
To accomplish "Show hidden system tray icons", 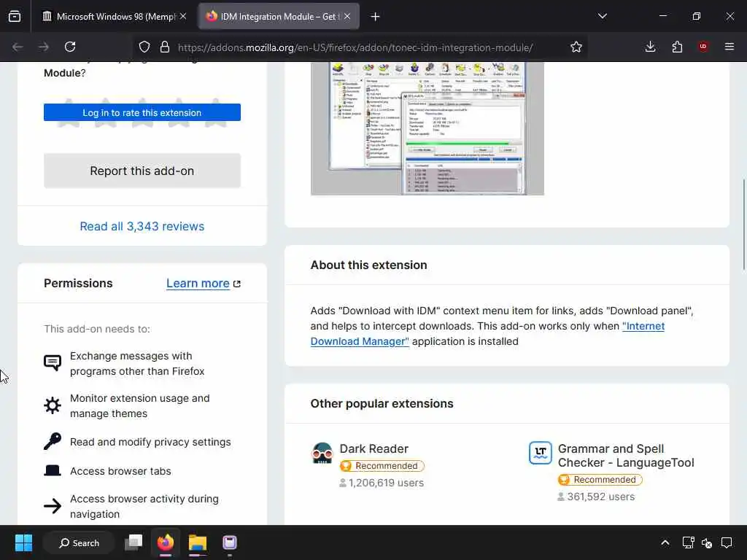I will click(665, 542).
